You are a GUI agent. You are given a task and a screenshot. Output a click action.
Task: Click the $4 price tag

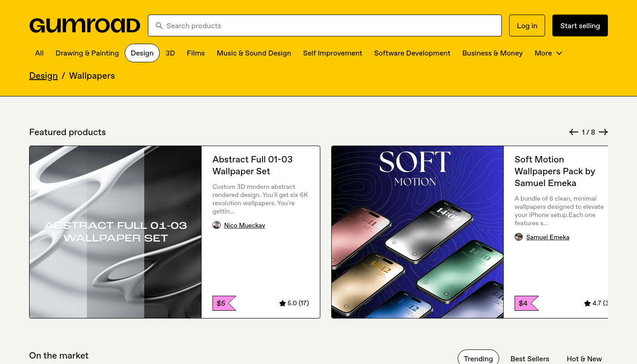coord(525,303)
